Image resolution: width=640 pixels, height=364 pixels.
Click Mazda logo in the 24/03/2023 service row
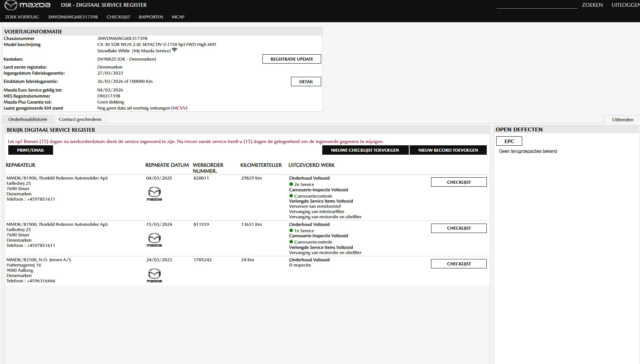pyautogui.click(x=154, y=275)
